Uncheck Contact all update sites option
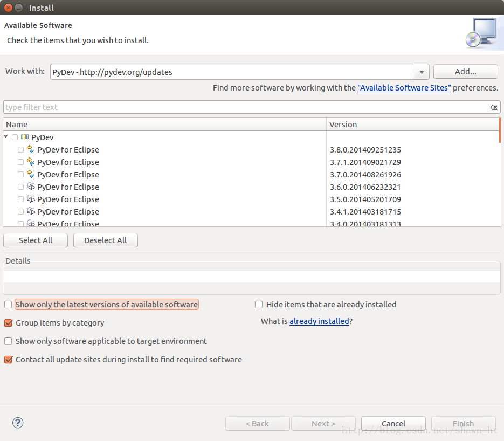Screen dimensions: 504x441 pyautogui.click(x=8, y=360)
